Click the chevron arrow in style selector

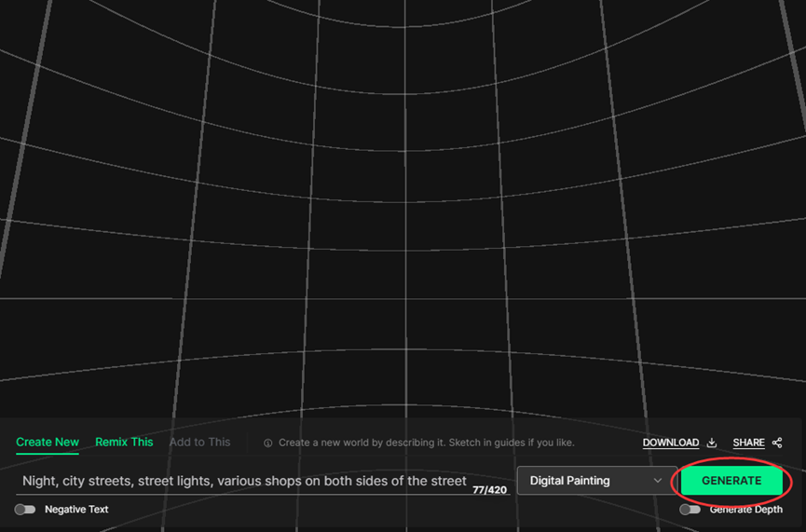coord(658,481)
